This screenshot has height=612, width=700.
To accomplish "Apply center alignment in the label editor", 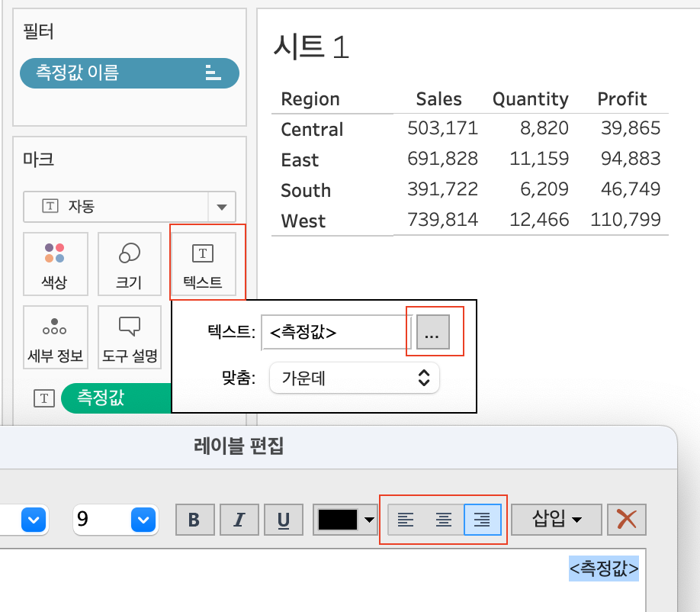I will (x=443, y=520).
